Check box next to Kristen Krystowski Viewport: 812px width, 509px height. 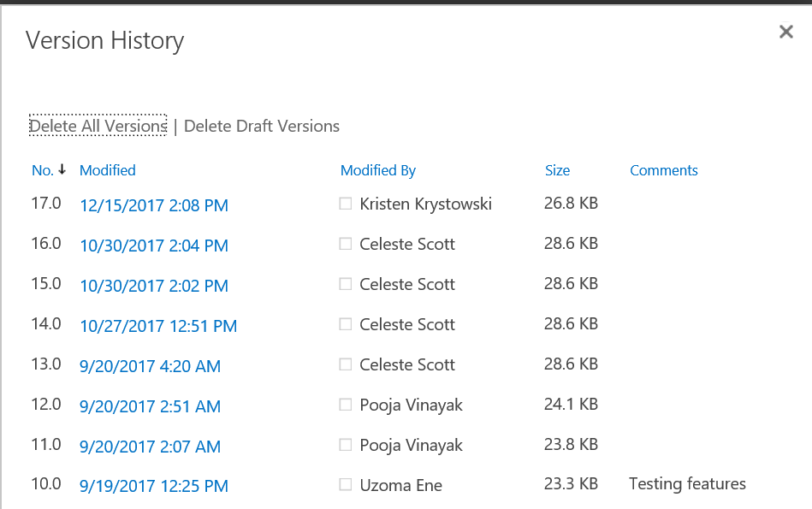[x=346, y=204]
